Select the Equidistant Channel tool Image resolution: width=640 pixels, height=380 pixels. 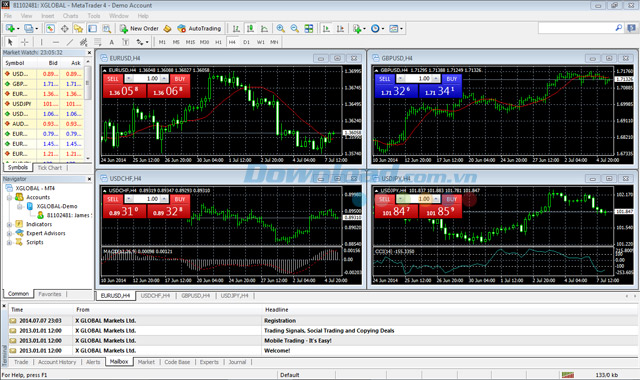pos(84,42)
